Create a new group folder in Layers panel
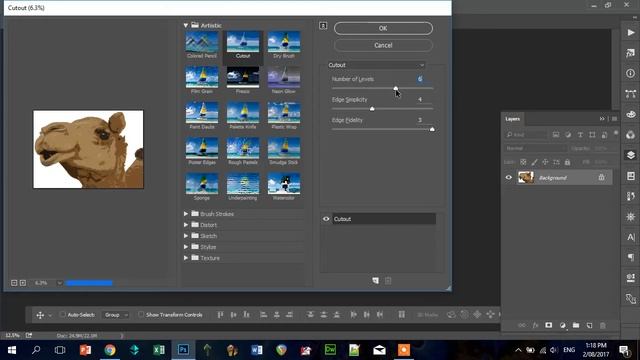The height and width of the screenshot is (360, 640). point(576,325)
